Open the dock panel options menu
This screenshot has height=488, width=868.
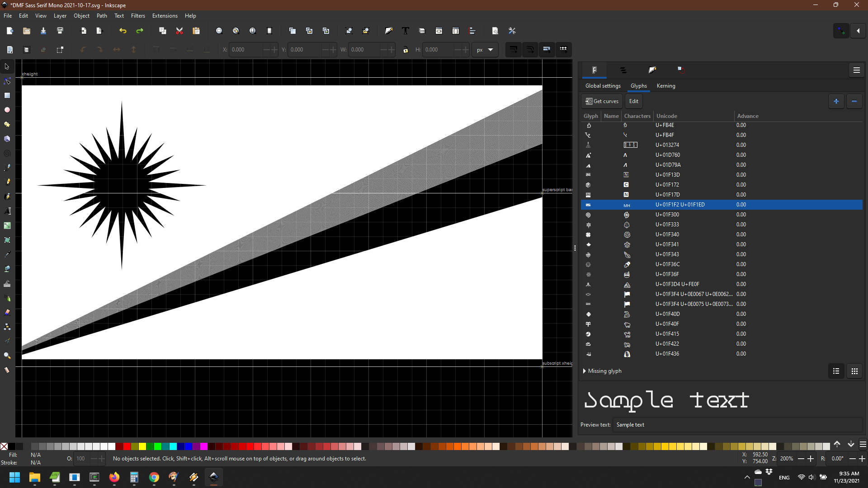tap(856, 70)
